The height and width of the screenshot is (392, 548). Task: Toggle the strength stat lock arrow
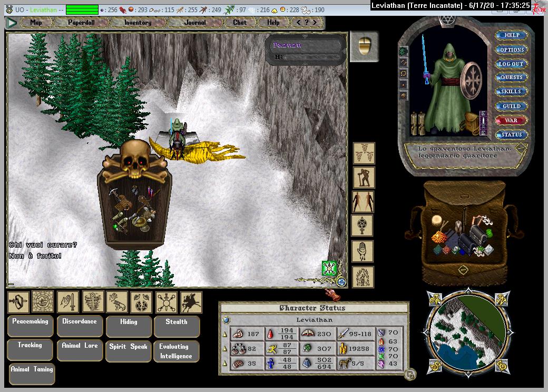click(224, 335)
